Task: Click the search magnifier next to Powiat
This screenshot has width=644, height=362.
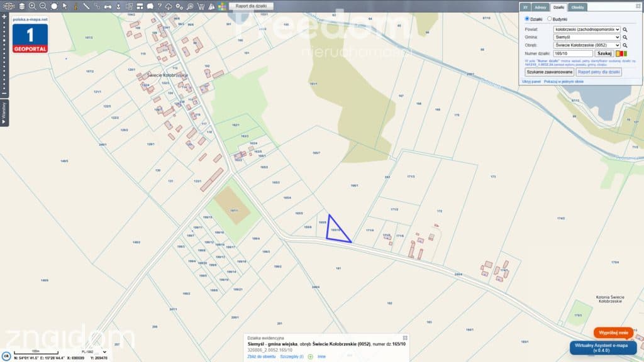Action: tap(625, 30)
